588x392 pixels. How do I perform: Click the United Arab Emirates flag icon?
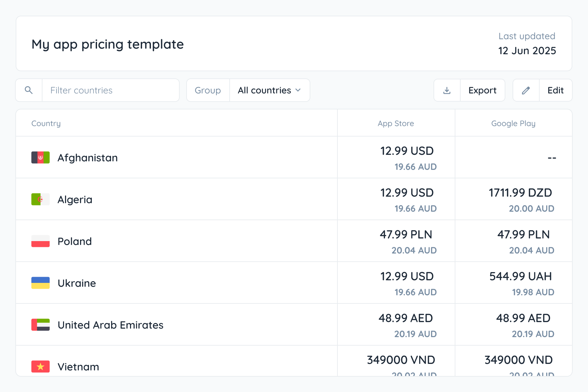click(x=41, y=325)
